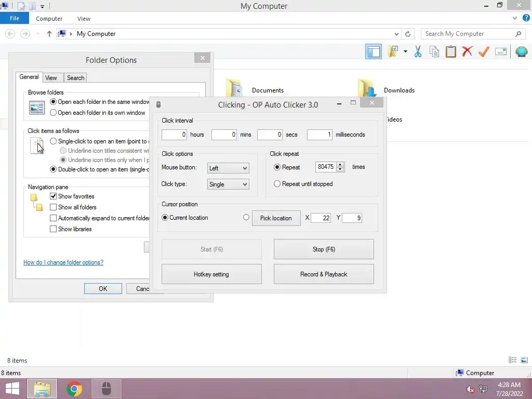
Task: Open the dropdown arrow beside folder icon
Action: coord(405,51)
